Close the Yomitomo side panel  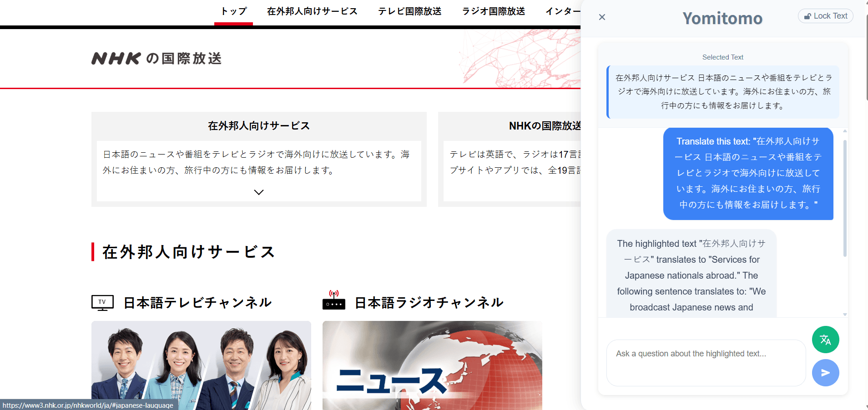click(602, 17)
